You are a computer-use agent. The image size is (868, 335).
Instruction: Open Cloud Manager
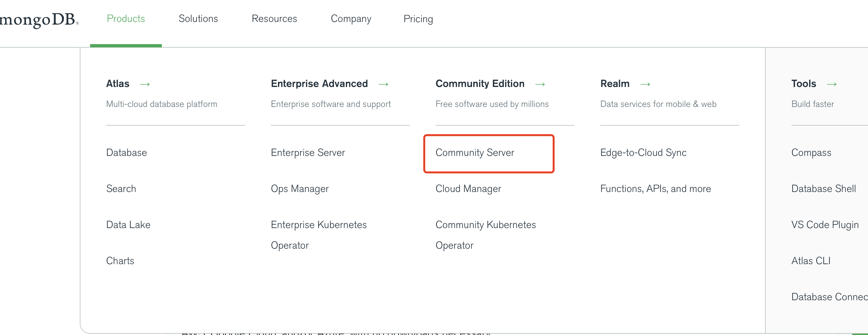[468, 189]
